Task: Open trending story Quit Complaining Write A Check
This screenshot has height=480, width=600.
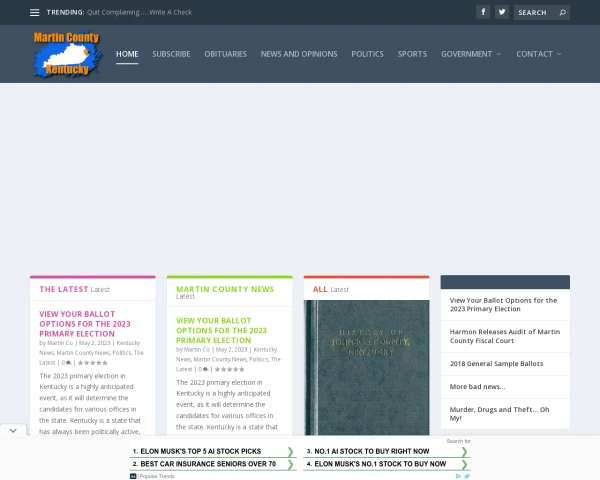Action: tap(139, 12)
